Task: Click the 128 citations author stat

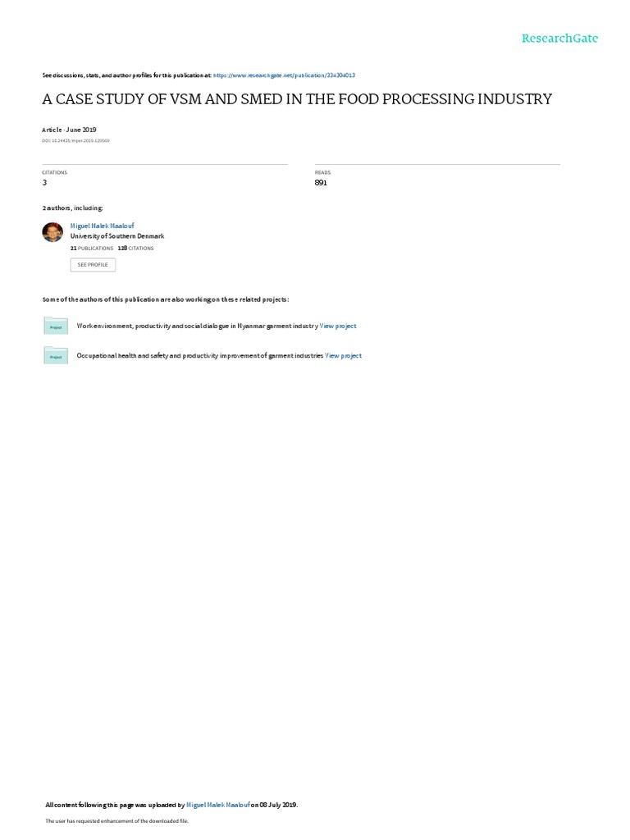Action: 135,248
